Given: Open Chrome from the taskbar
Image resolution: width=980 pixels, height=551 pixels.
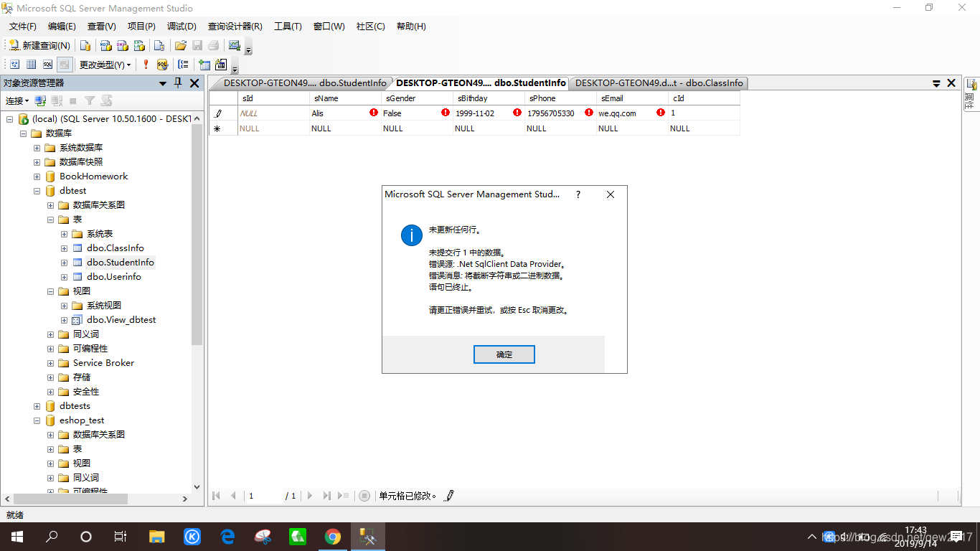Looking at the screenshot, I should pos(332,537).
